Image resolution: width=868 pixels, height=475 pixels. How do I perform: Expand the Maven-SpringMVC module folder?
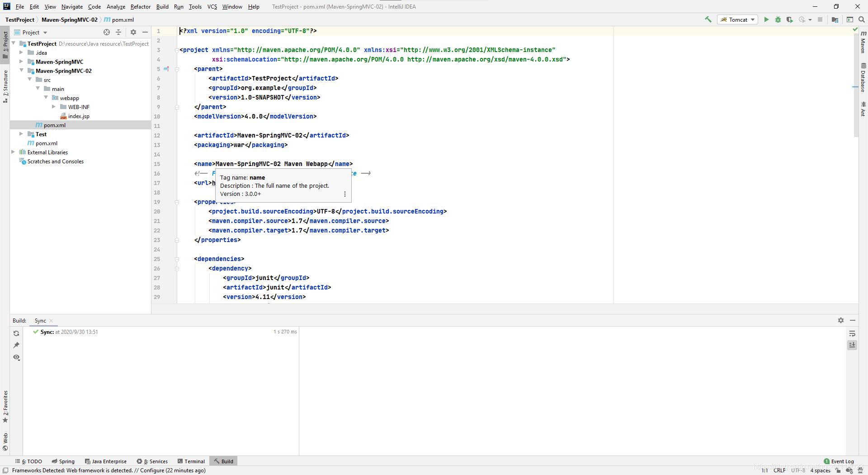pyautogui.click(x=21, y=62)
